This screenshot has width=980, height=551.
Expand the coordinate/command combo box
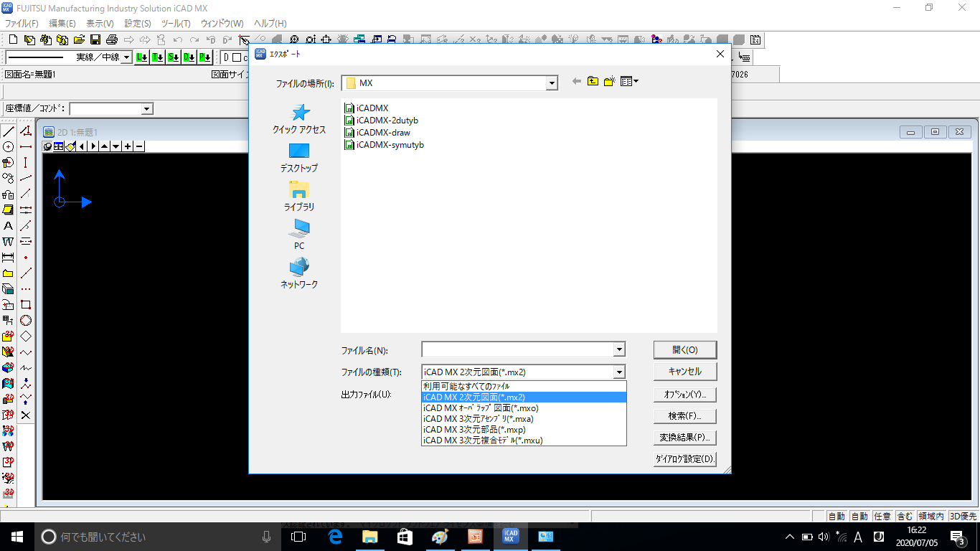coord(147,108)
